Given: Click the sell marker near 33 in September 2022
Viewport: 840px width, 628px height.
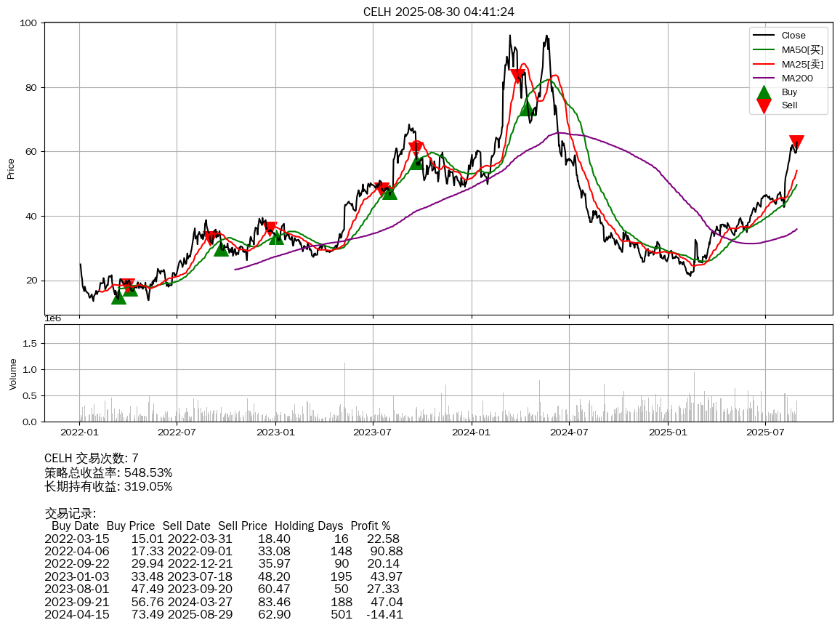Looking at the screenshot, I should point(211,238).
